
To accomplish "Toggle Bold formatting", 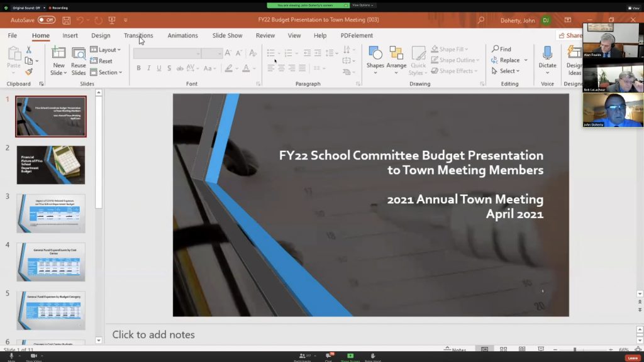I will point(139,68).
